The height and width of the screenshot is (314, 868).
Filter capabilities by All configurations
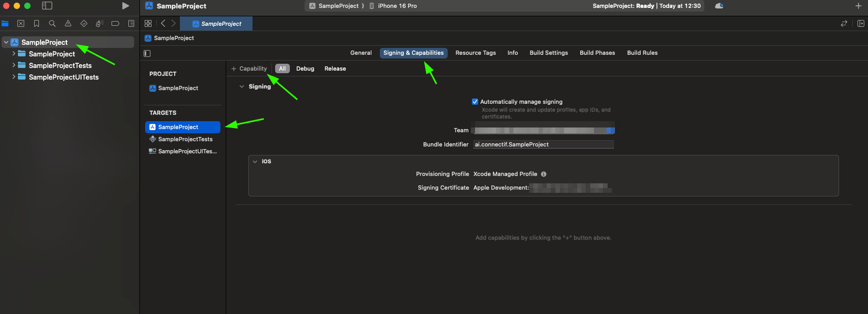tap(282, 68)
